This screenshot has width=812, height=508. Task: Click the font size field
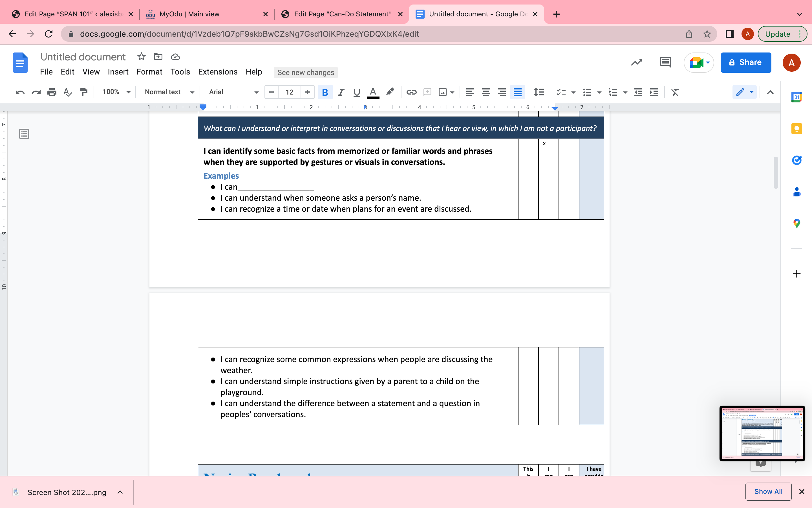pyautogui.click(x=289, y=92)
